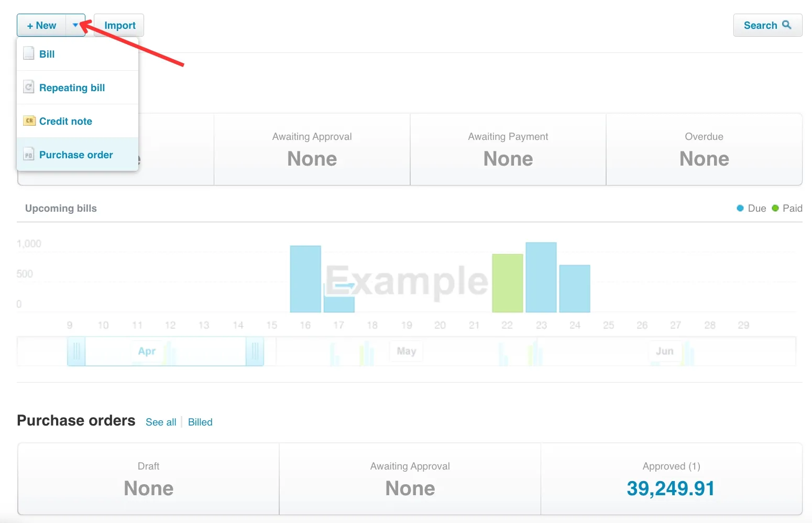Click the blue Due legend dot
This screenshot has width=812, height=523.
point(740,208)
